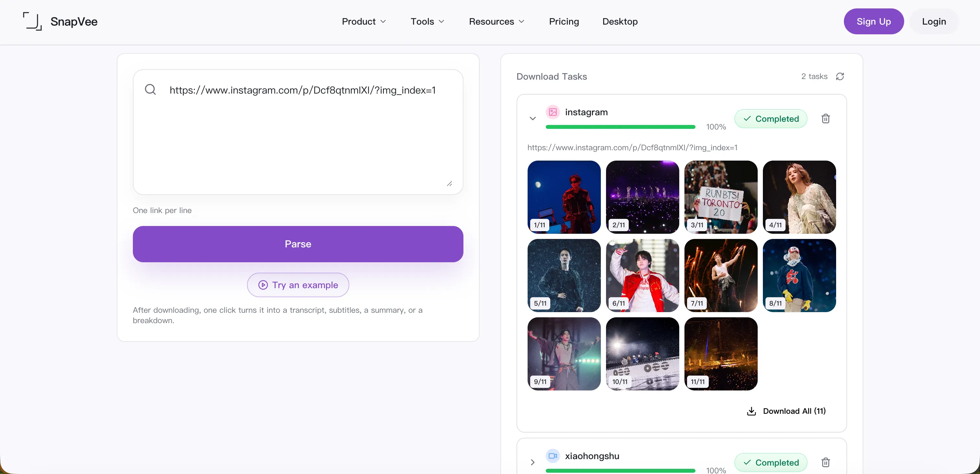Click the 100% label of instagram task
This screenshot has width=980, height=474.
point(716,127)
